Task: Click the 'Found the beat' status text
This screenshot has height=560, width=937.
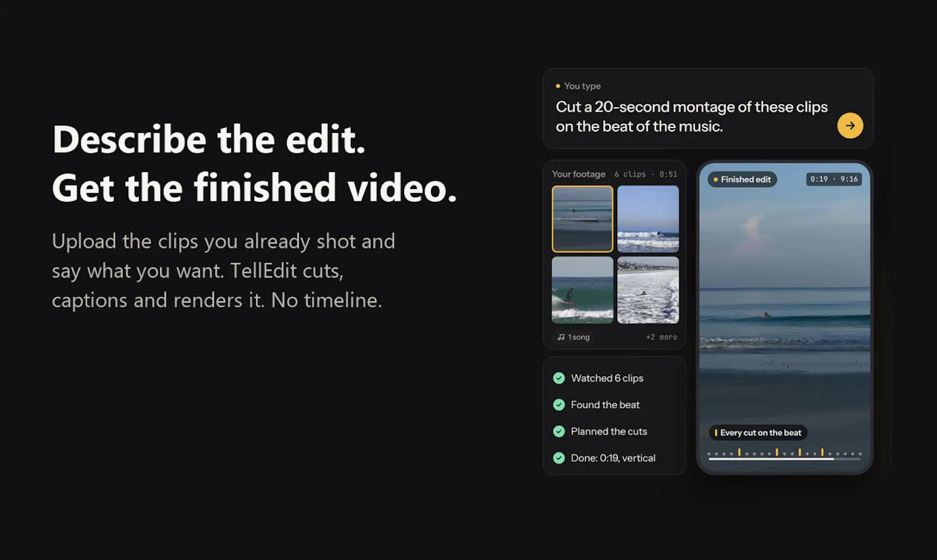Action: [605, 404]
